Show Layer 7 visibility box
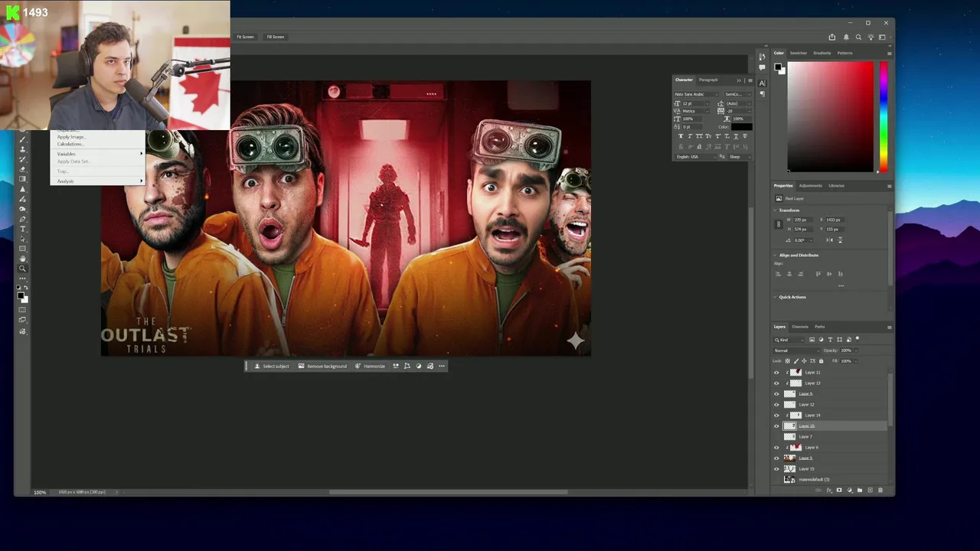 click(x=776, y=437)
